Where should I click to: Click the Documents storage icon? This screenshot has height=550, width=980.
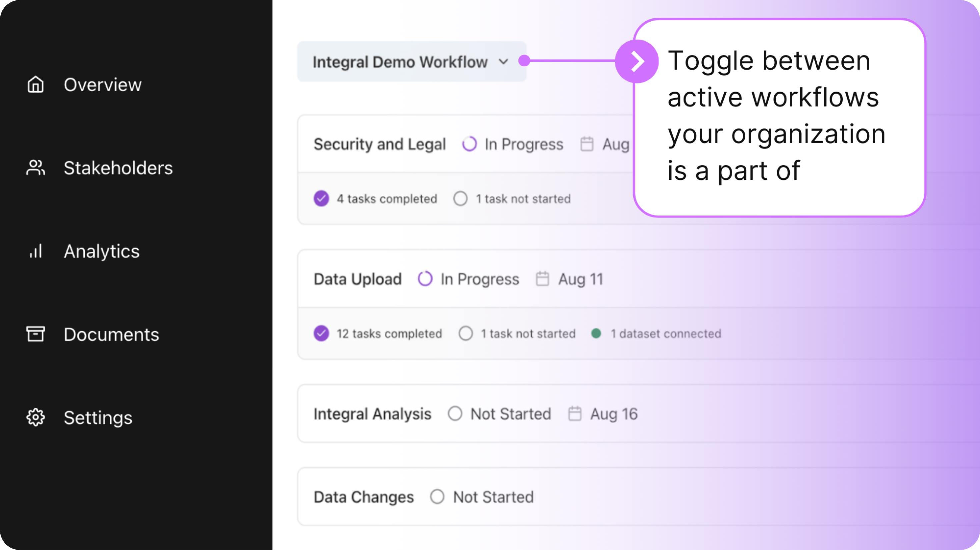(x=36, y=334)
